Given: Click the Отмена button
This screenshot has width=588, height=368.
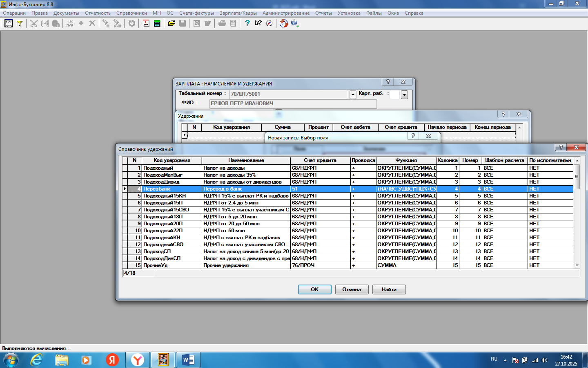Looking at the screenshot, I should [x=352, y=289].
